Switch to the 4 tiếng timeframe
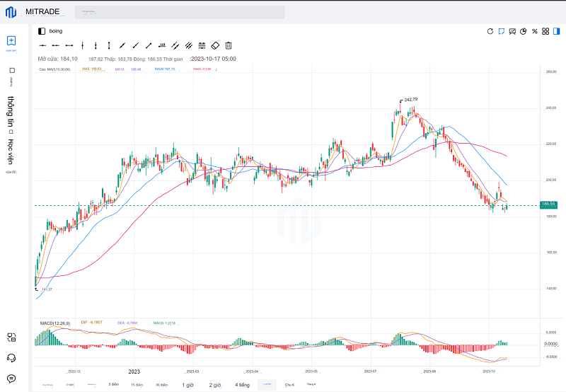Image resolution: width=566 pixels, height=392 pixels. coord(242,385)
